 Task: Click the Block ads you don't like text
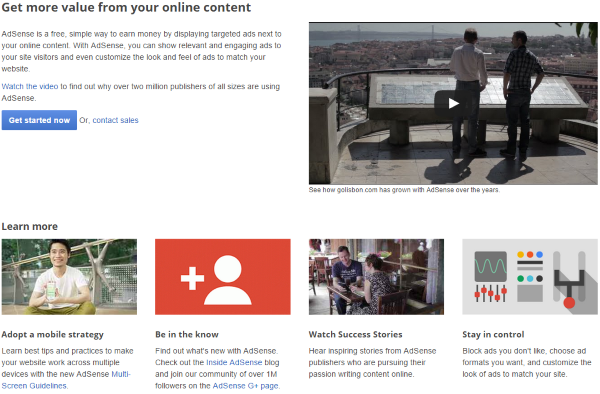coord(527,362)
